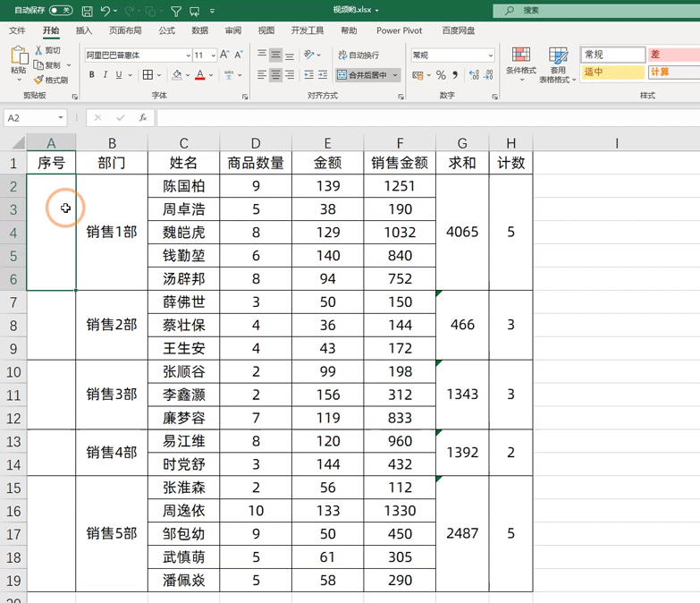Screen dimensions: 700x603
Task: Click the Borders grid icon
Action: pos(148,74)
